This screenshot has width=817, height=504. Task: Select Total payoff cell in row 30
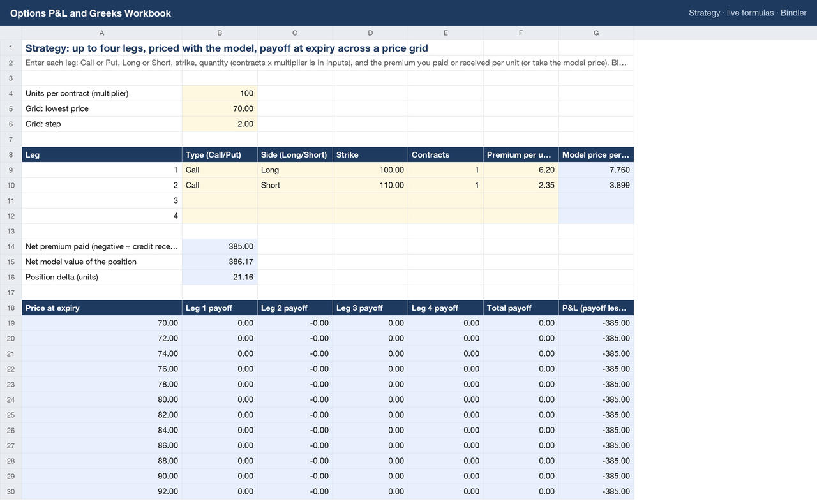[521, 491]
